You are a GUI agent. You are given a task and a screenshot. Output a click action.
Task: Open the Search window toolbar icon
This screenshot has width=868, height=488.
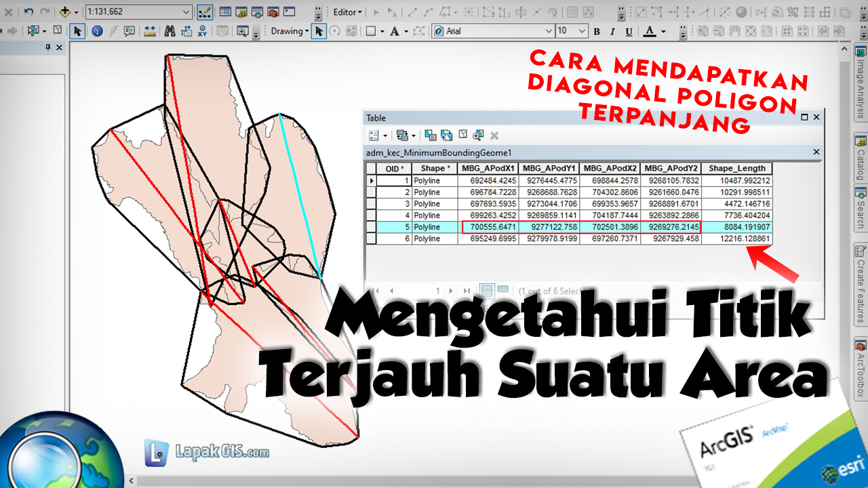(257, 12)
